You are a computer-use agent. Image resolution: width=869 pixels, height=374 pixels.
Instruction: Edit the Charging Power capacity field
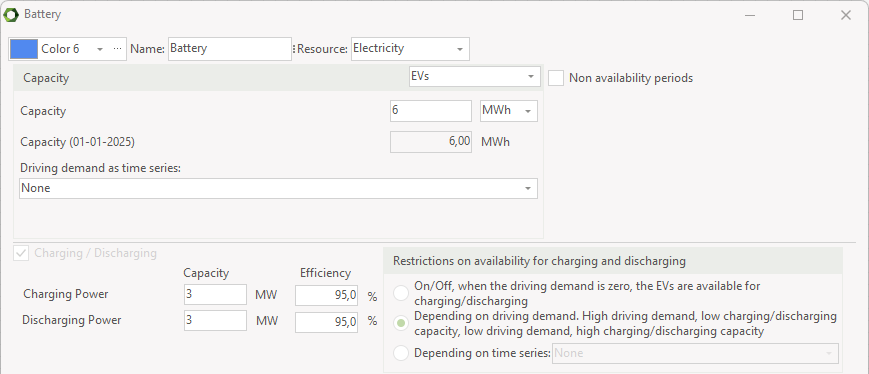[x=215, y=294]
